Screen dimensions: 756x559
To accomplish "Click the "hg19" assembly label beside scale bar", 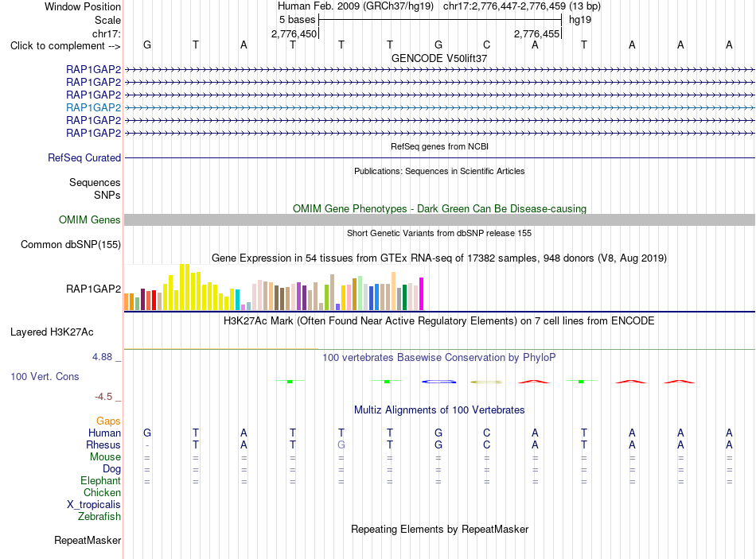I will click(x=580, y=20).
